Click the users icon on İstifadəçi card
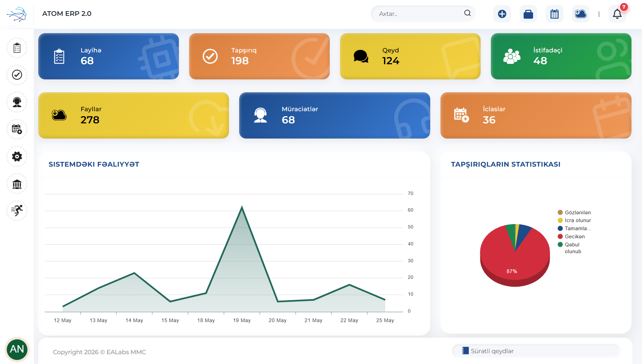This screenshot has width=642, height=364. point(512,56)
